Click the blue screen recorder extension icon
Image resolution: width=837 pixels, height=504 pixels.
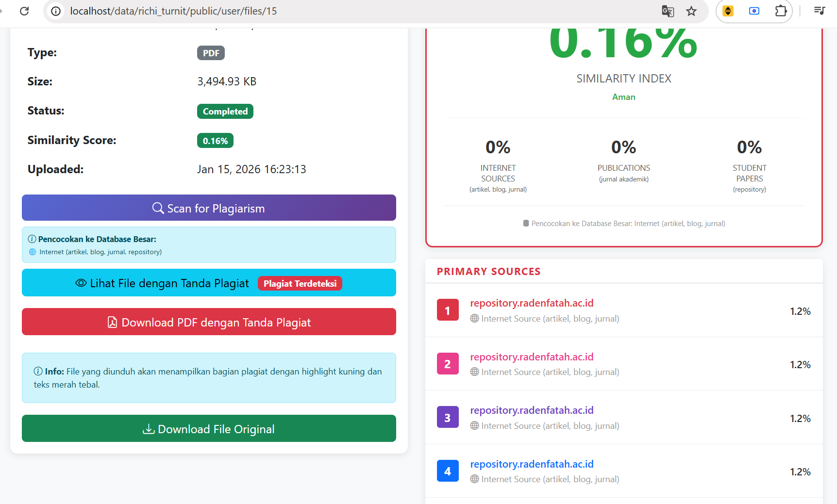[x=754, y=11]
